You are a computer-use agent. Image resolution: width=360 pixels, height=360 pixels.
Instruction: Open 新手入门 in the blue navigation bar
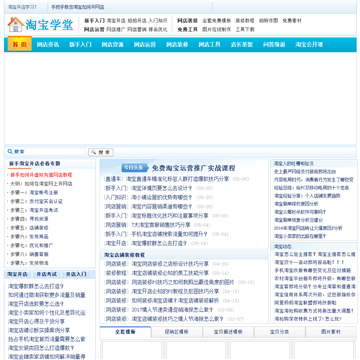(x=80, y=44)
